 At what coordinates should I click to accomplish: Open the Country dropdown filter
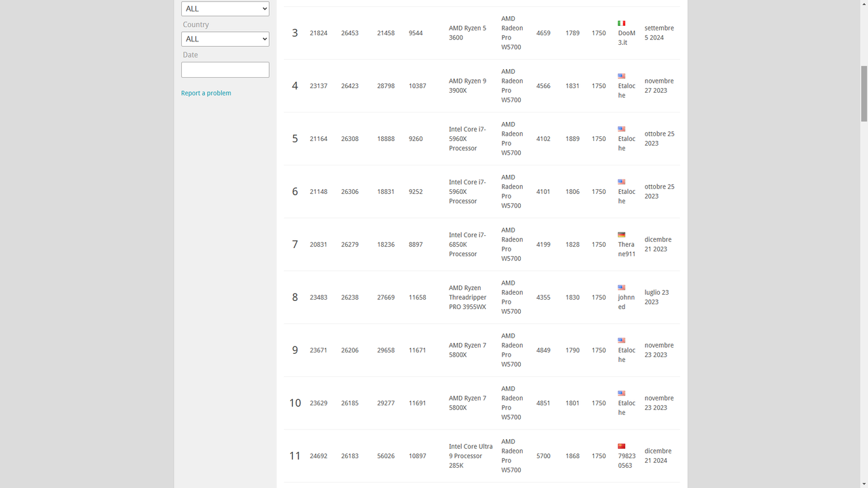click(225, 39)
